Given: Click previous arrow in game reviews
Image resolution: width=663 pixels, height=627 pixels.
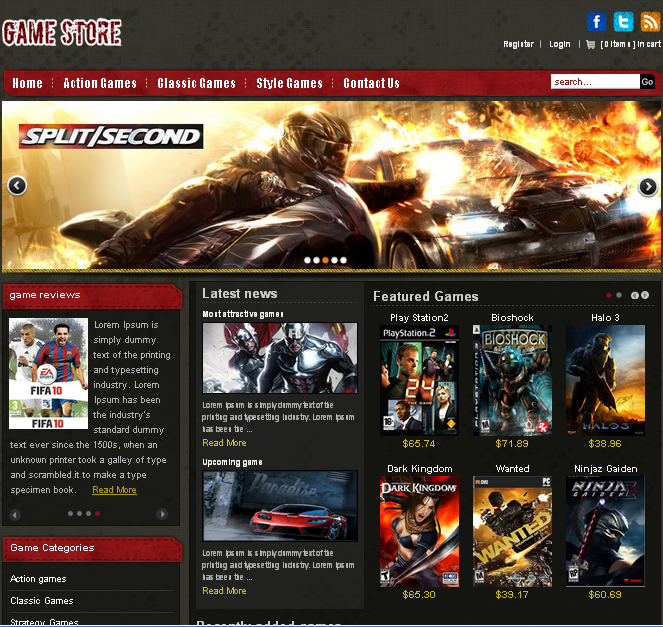Looking at the screenshot, I should [15, 515].
